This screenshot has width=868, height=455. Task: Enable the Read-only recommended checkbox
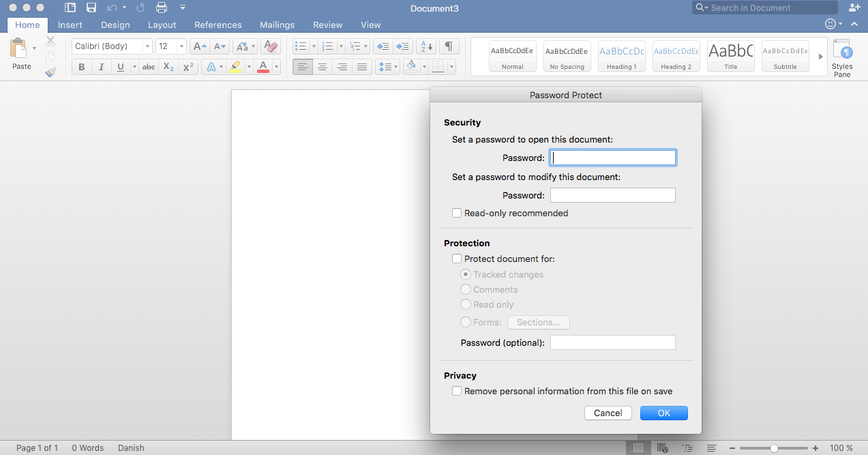pyautogui.click(x=457, y=214)
